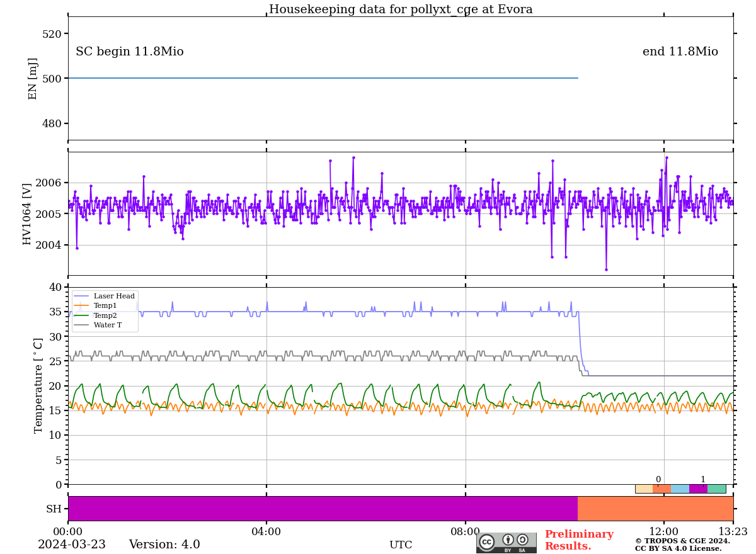756x554 pixels.
Task: Click the '25' tick on the temperature axis
Action: [55, 361]
